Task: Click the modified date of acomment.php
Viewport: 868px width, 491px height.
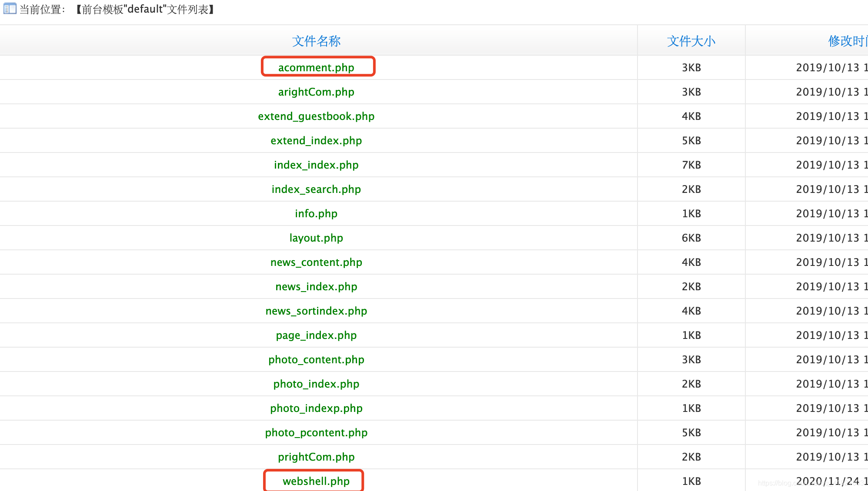Action: click(x=832, y=67)
